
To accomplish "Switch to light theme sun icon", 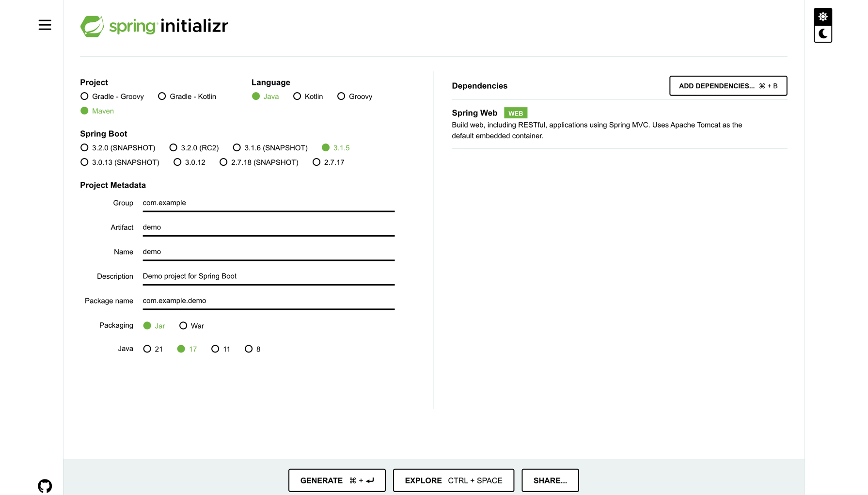I will [822, 16].
